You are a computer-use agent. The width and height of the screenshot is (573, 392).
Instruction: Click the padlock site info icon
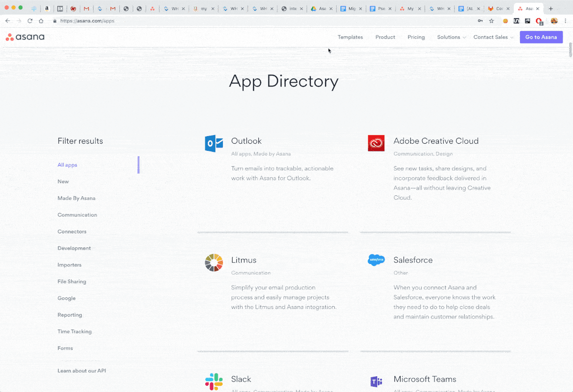(55, 21)
